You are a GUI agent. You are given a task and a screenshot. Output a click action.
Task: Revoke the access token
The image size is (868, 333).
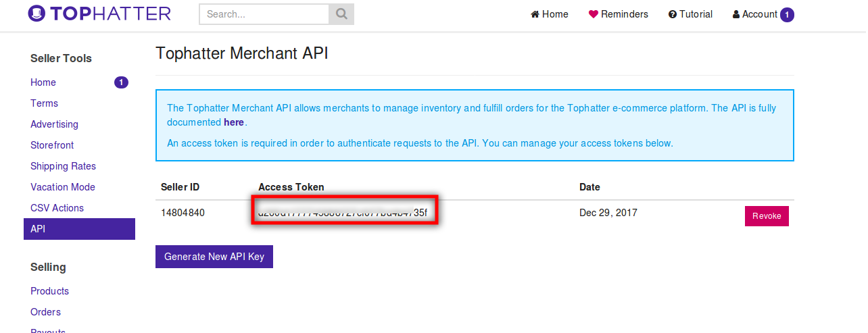(767, 216)
